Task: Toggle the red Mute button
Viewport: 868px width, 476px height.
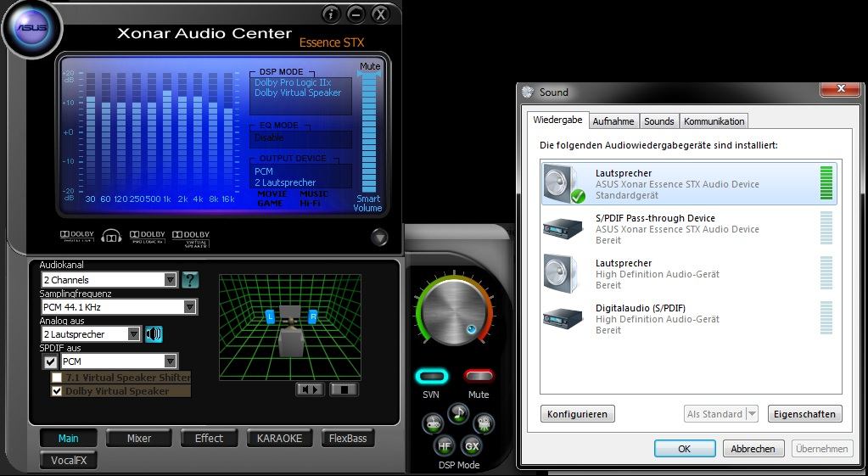Action: coord(479,377)
